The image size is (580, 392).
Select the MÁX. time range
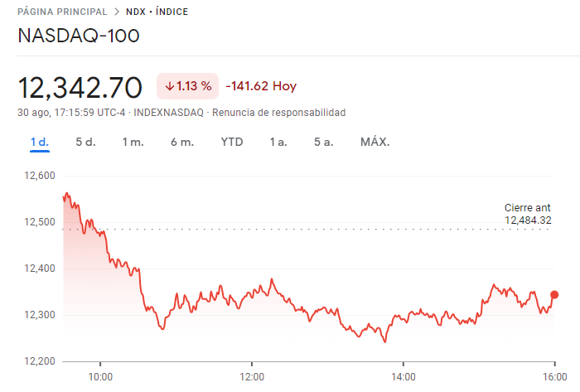[x=375, y=142]
